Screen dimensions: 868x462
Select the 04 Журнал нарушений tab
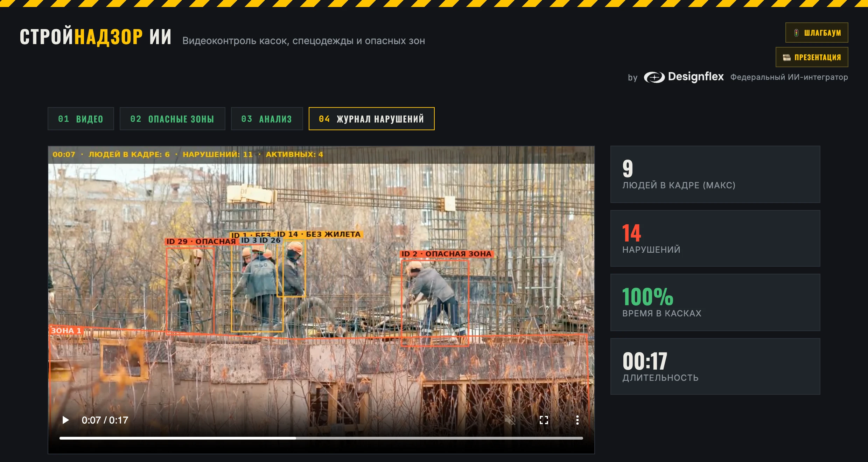tap(371, 119)
